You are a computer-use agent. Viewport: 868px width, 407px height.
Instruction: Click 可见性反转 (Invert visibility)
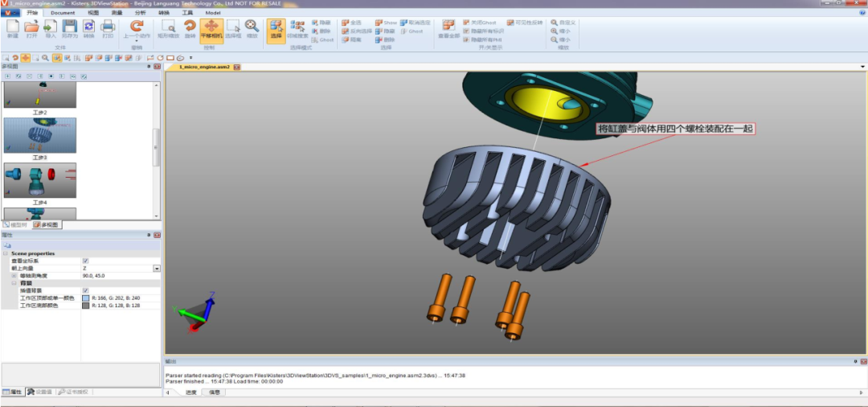pos(525,23)
